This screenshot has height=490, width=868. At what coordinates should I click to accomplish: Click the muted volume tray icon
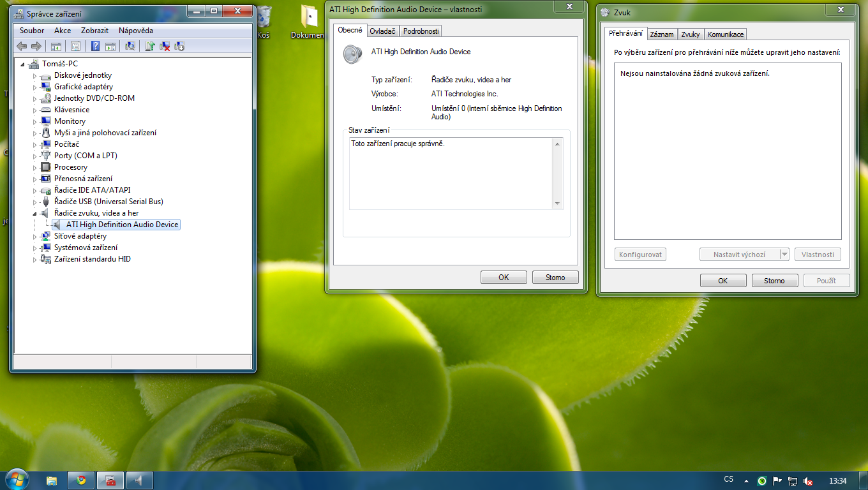[x=808, y=481]
